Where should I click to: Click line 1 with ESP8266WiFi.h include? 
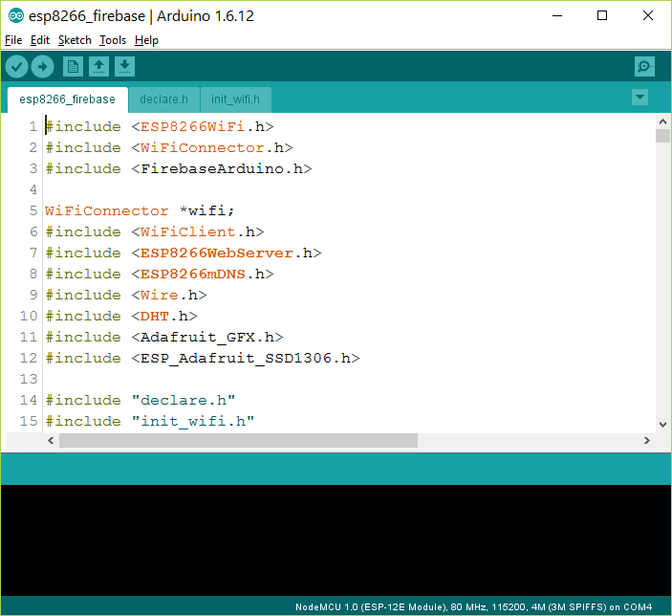point(160,126)
